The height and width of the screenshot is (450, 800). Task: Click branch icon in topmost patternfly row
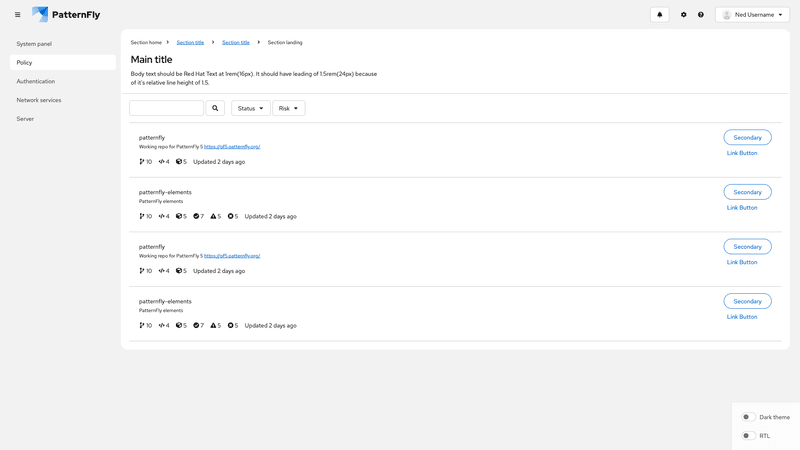pos(141,162)
